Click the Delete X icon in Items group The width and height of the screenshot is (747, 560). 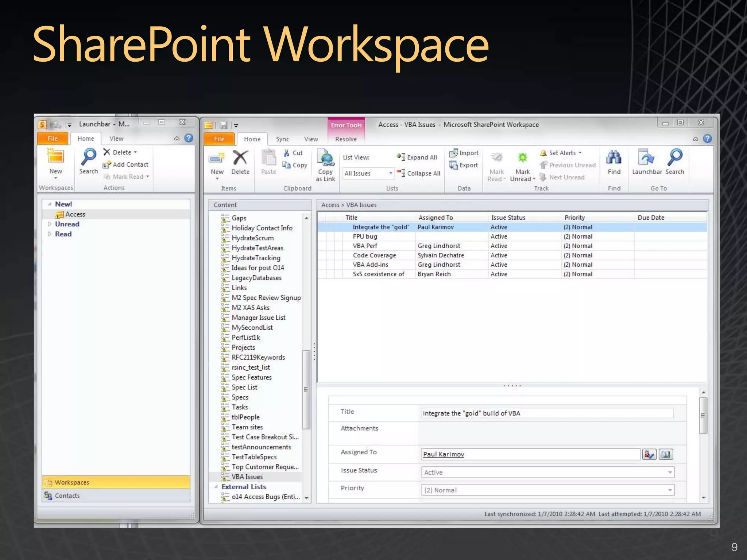point(240,157)
